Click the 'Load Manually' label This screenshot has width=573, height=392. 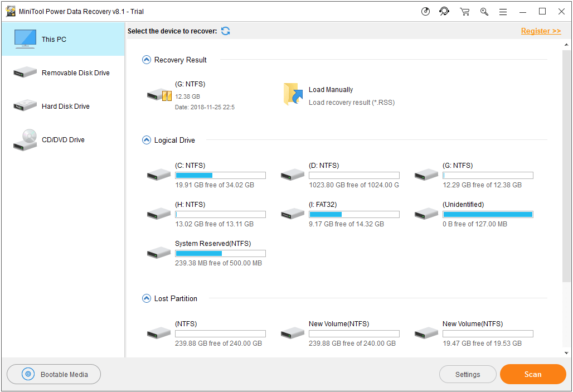coord(331,90)
